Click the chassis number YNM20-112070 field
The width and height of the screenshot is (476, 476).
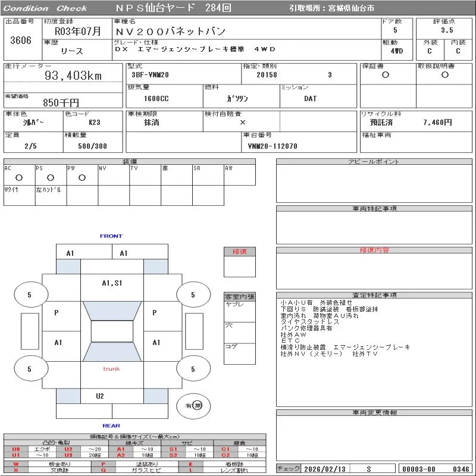[273, 146]
